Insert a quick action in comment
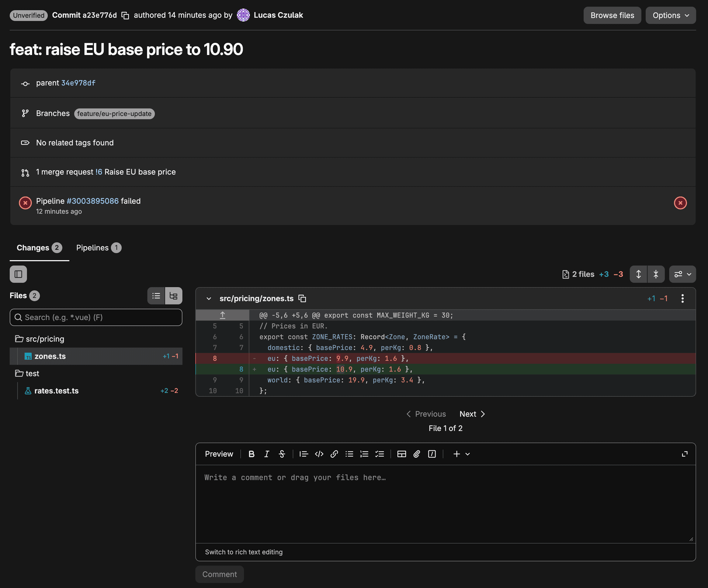 tap(432, 454)
